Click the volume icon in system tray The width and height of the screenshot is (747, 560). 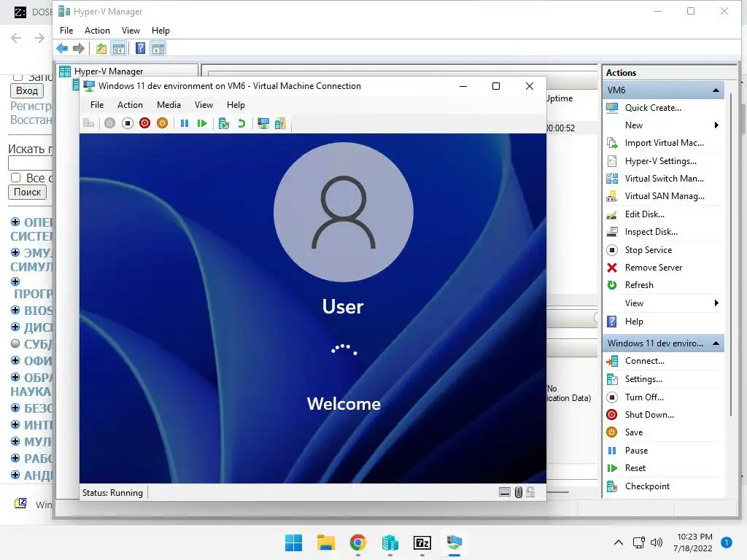[x=656, y=542]
